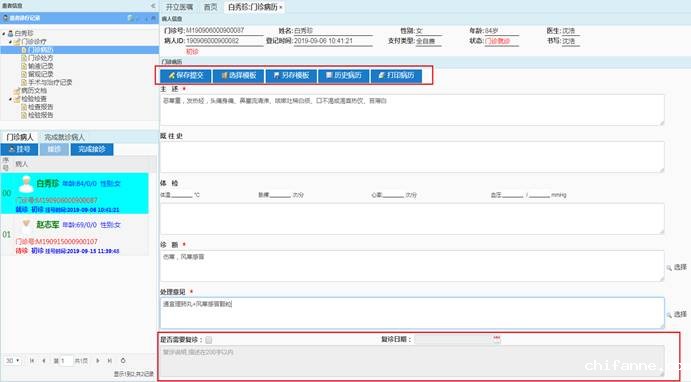Select patient 赵志军 in the list
This screenshot has height=382, width=691.
74,235
